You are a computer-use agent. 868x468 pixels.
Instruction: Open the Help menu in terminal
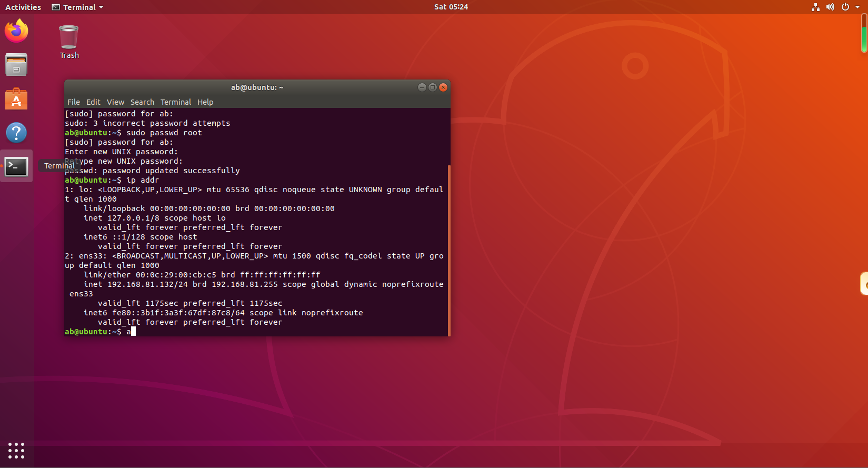[205, 102]
